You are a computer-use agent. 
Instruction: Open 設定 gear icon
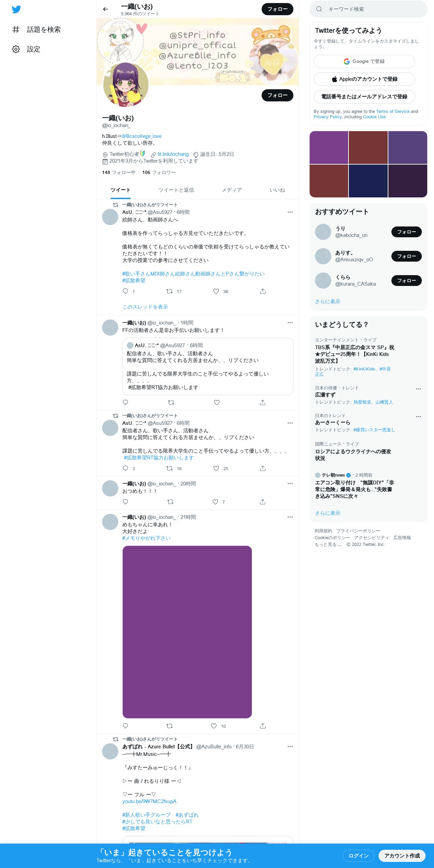click(16, 49)
